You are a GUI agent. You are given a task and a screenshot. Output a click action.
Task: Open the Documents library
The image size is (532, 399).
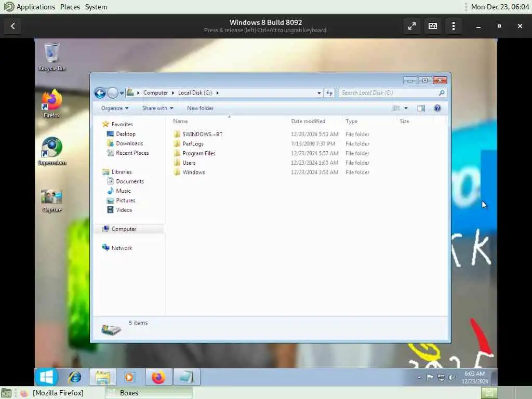point(130,181)
